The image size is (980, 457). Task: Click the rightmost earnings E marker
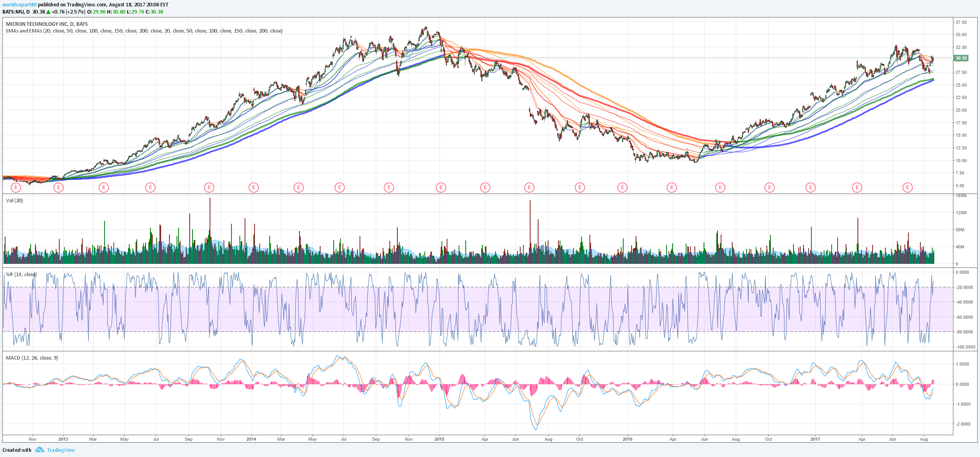coord(907,188)
